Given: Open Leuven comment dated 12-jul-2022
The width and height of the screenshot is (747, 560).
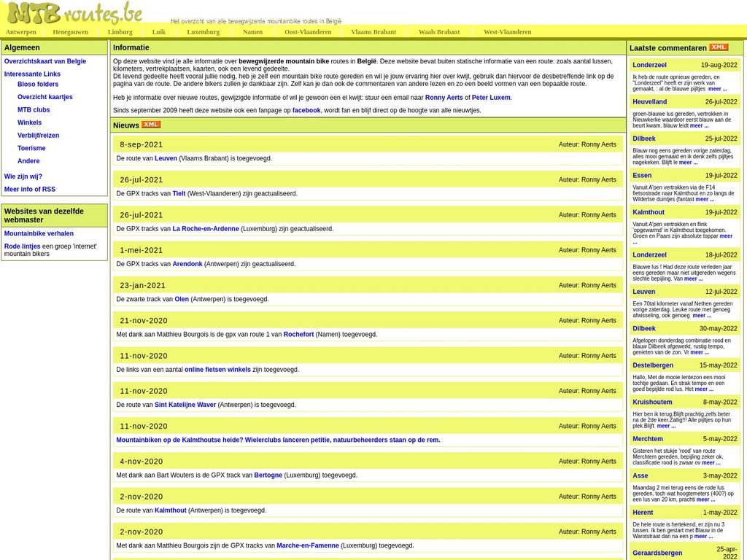Looking at the screenshot, I should (x=643, y=292).
